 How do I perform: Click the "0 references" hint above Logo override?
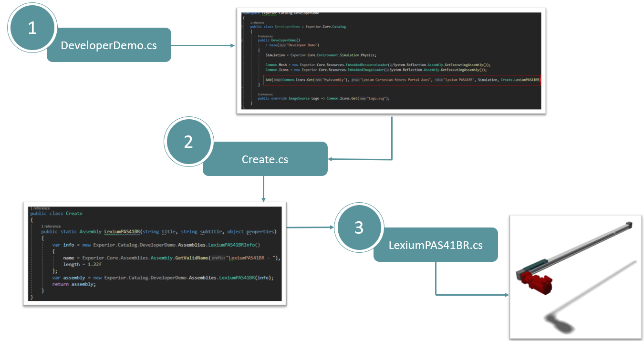click(266, 94)
